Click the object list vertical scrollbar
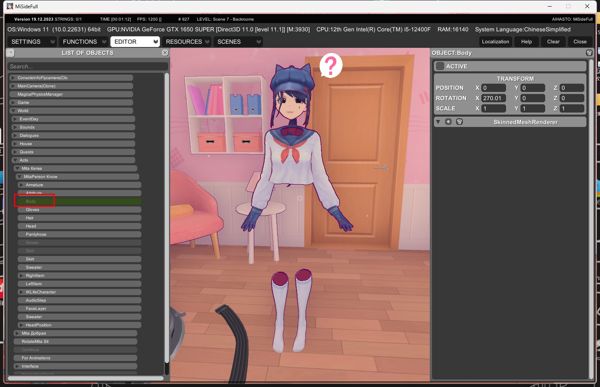The height and width of the screenshot is (387, 600). tap(167, 218)
